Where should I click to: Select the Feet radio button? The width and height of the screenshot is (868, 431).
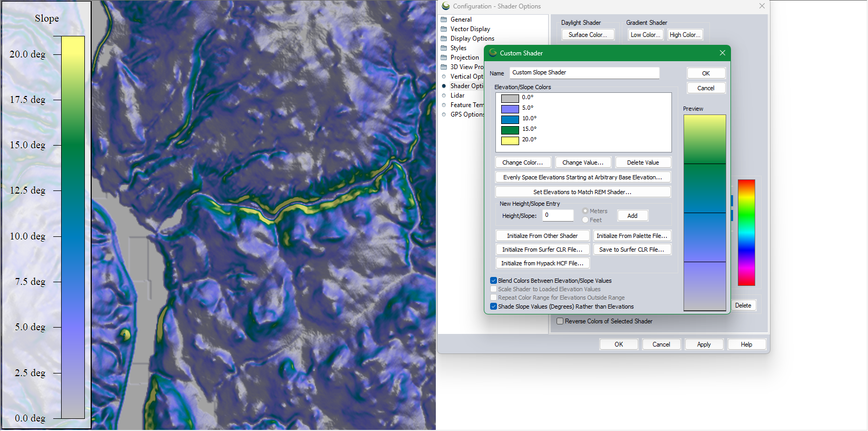[585, 220]
